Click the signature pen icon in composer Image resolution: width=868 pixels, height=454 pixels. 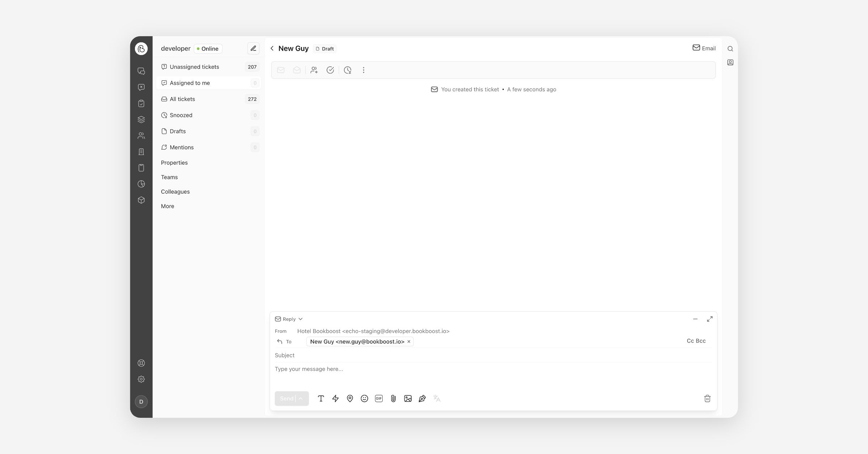pyautogui.click(x=422, y=399)
